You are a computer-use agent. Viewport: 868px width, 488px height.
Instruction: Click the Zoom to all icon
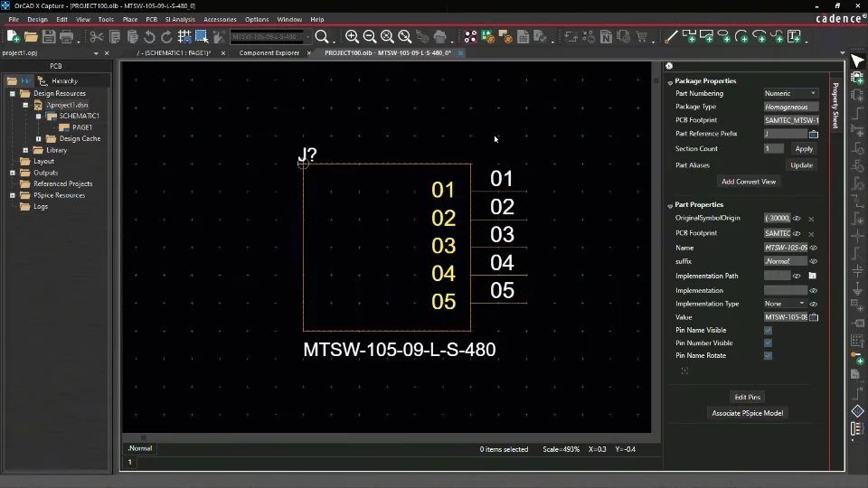pos(405,37)
